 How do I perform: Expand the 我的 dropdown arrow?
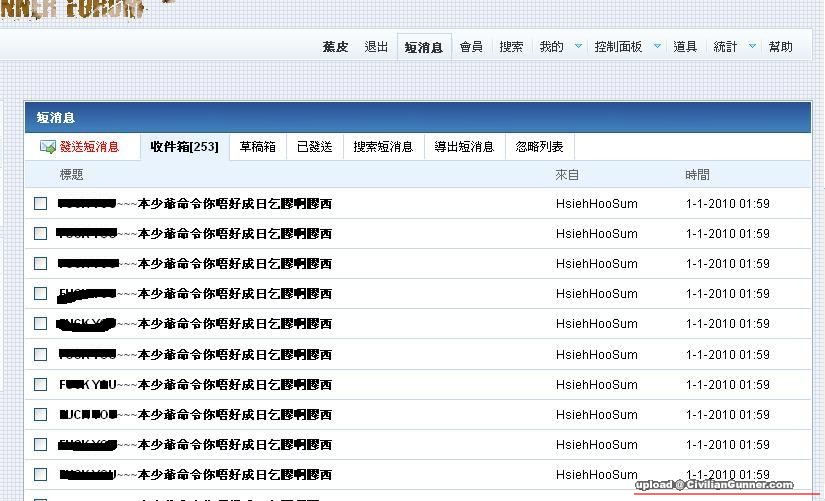578,46
